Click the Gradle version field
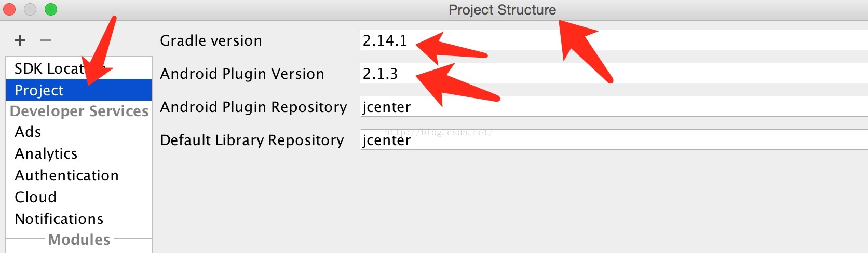The width and height of the screenshot is (868, 253). point(614,40)
